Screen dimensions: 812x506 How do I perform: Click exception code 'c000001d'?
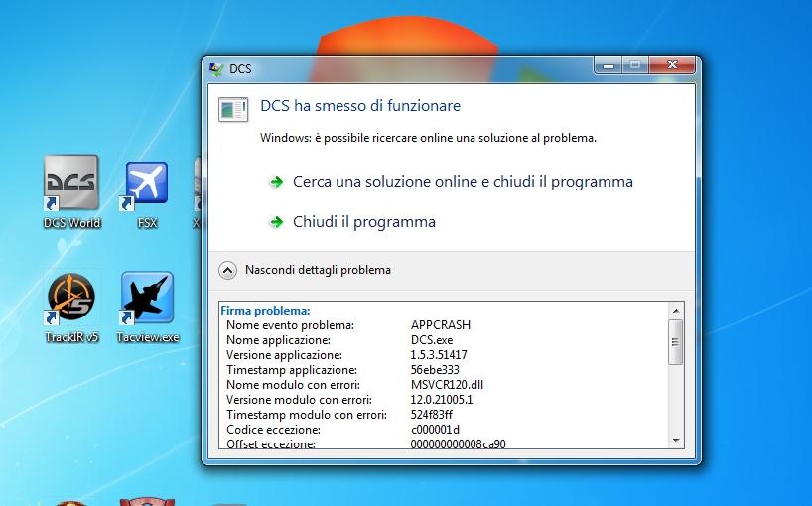pyautogui.click(x=435, y=430)
